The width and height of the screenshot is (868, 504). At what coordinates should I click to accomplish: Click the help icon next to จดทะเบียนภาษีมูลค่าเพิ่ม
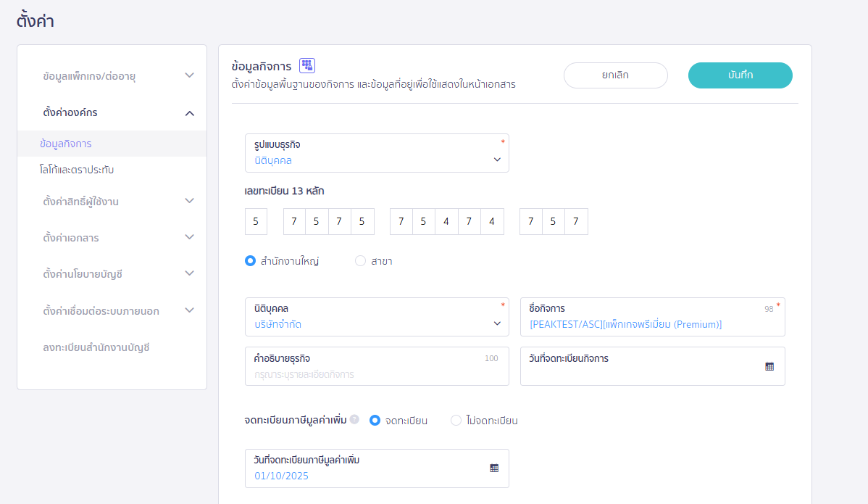(354, 419)
